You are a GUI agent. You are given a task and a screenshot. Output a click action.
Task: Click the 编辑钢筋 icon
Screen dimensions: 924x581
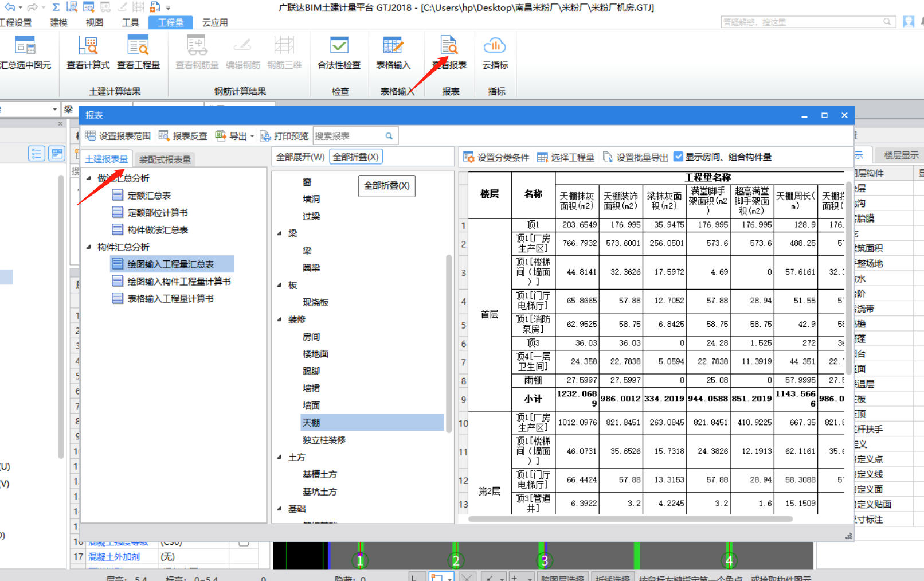242,46
